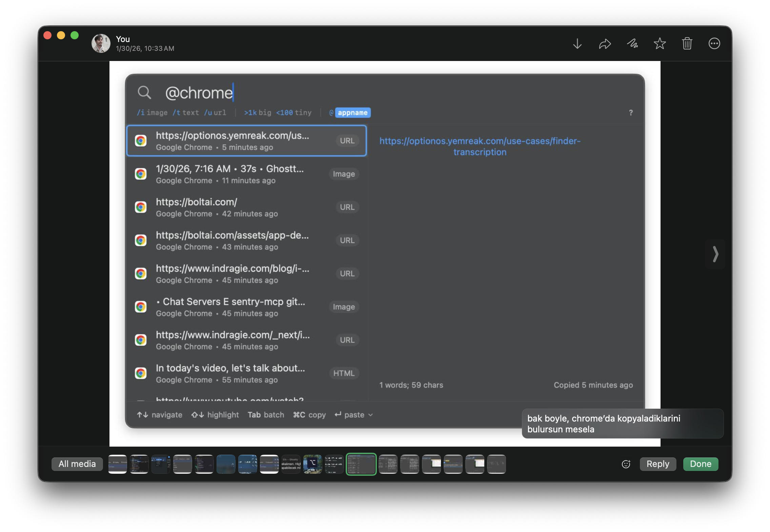Expand the paste options chevron

[370, 415]
